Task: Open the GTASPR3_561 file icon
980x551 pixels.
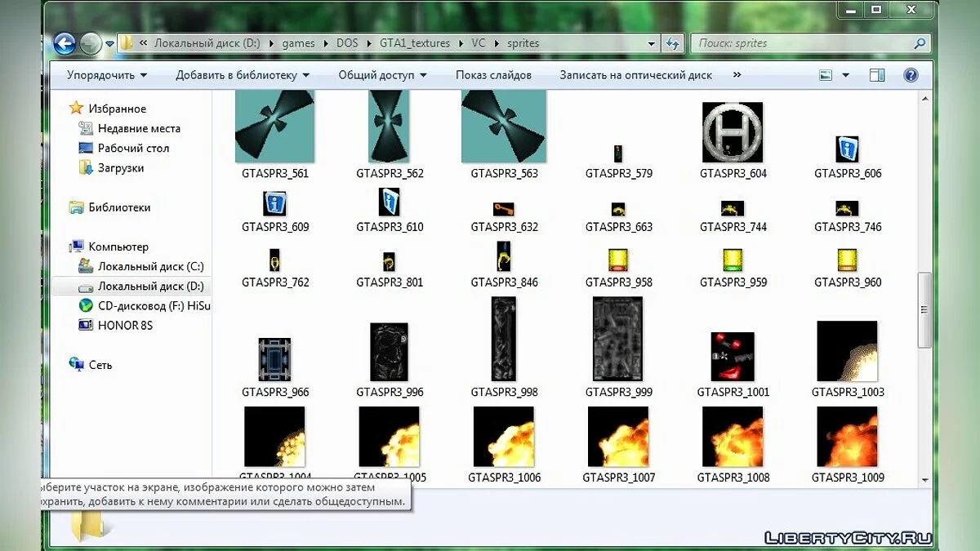Action: 274,127
